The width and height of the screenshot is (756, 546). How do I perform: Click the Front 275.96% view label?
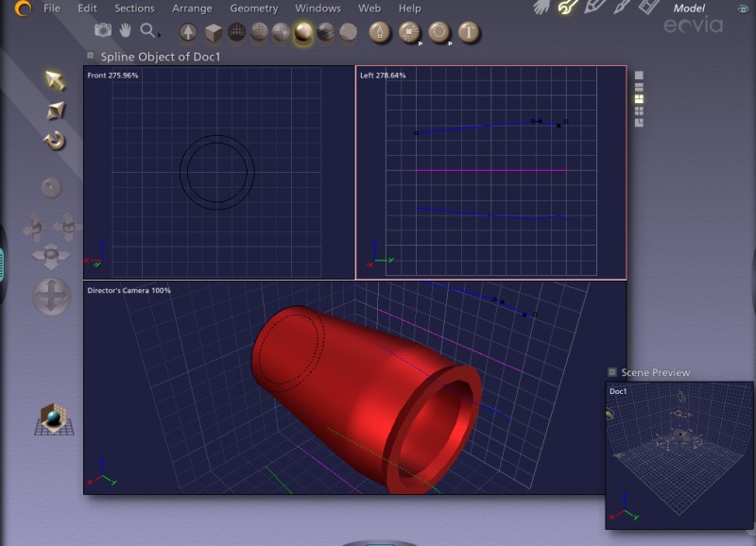(112, 75)
